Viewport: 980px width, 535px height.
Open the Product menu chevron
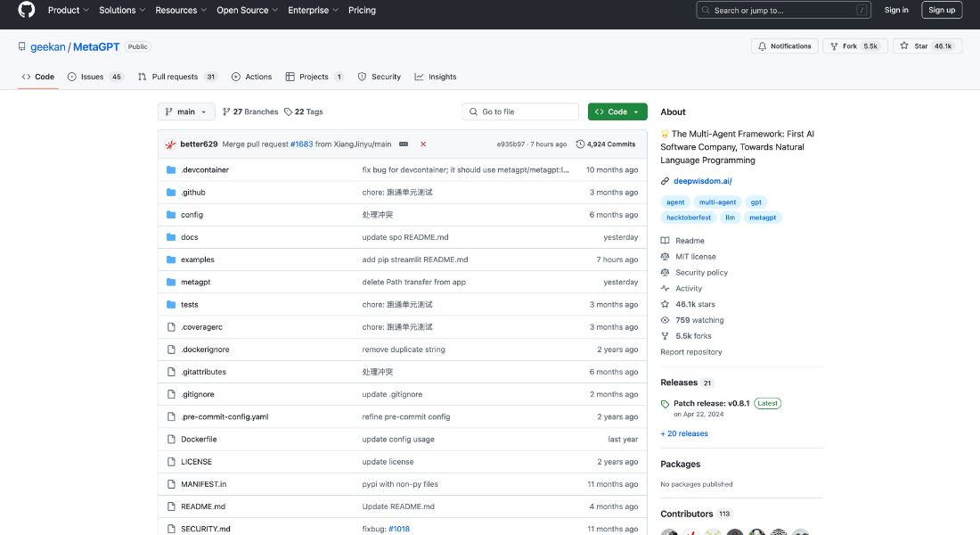85,10
